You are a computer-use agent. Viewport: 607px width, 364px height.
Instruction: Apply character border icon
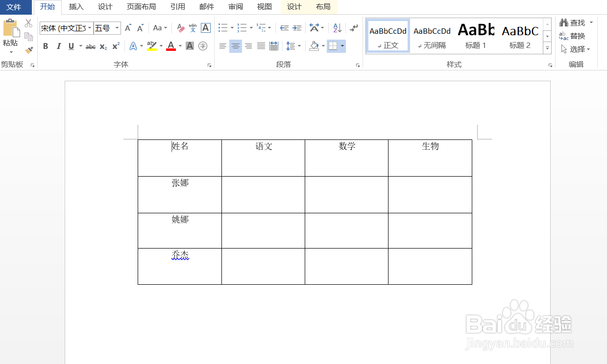(206, 28)
